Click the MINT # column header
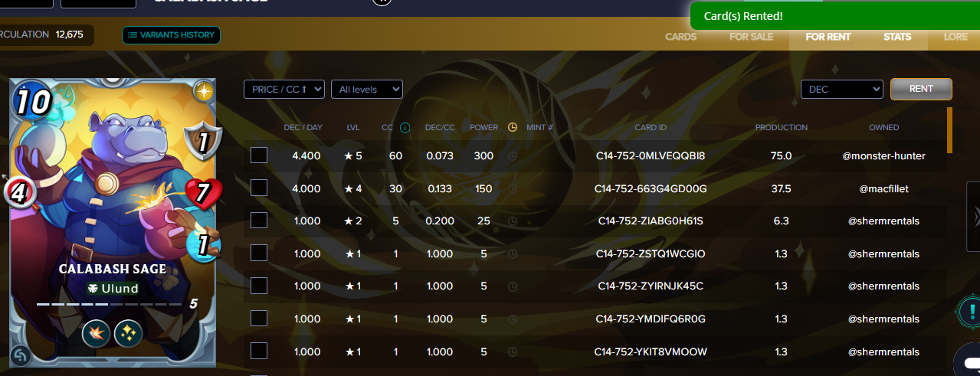980x376 pixels. click(x=539, y=127)
